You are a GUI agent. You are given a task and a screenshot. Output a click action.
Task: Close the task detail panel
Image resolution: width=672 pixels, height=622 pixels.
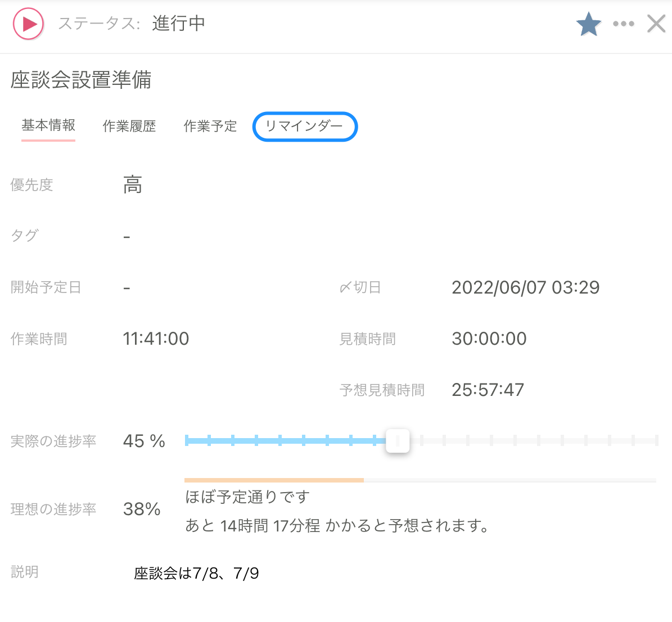[656, 24]
